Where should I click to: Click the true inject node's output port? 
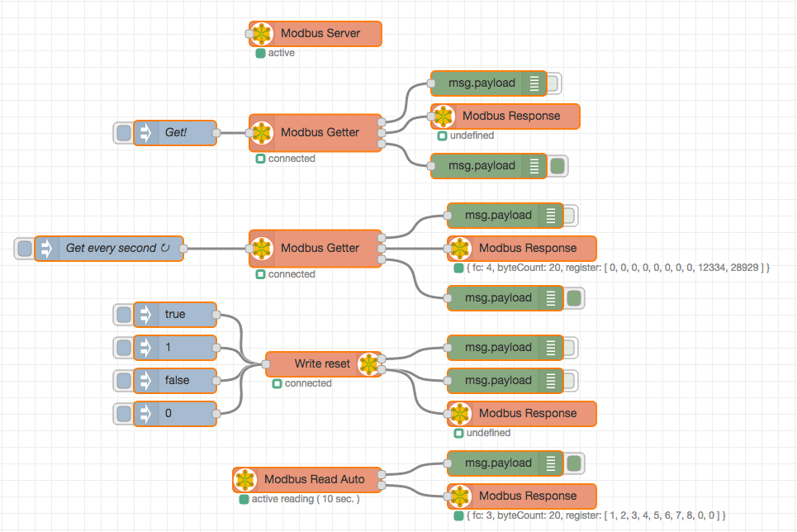click(x=216, y=315)
